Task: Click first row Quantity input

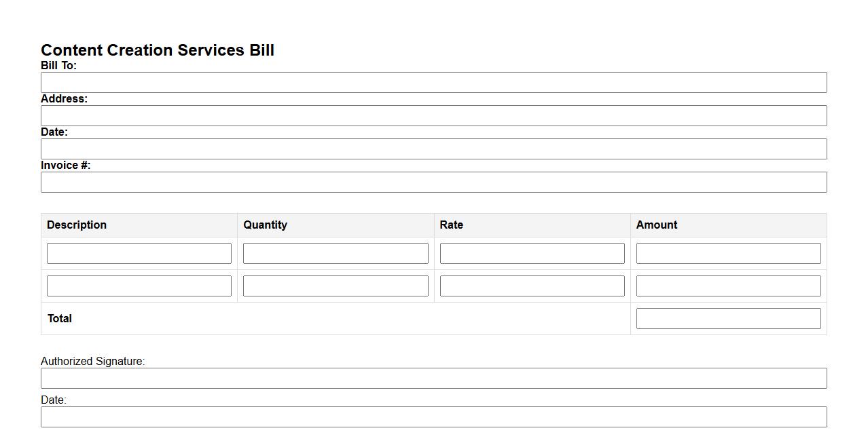Action: (x=336, y=254)
